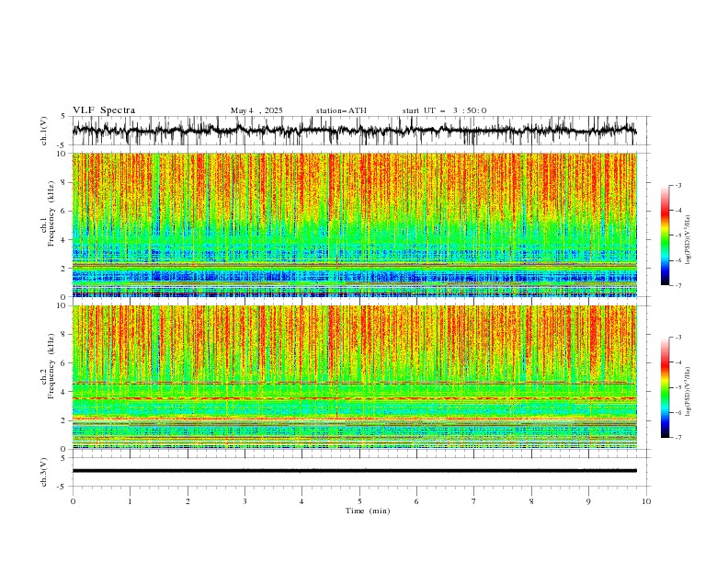728x563 pixels.
Task: Click the ch.2 frequency axis tick 4
Action: pos(64,392)
